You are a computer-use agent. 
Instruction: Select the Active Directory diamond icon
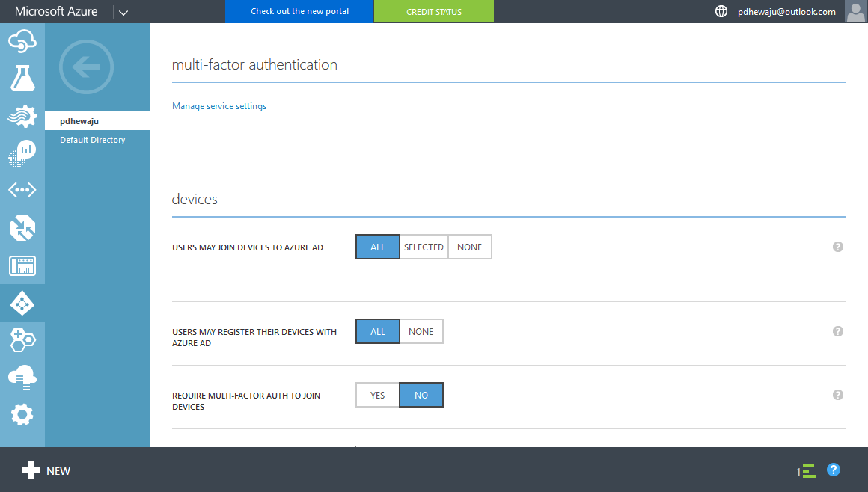pyautogui.click(x=22, y=304)
